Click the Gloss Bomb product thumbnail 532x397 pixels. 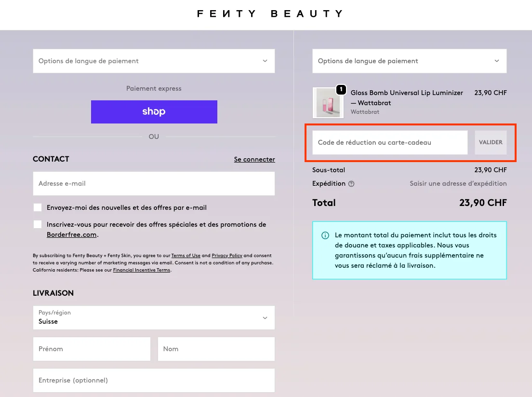coord(328,102)
